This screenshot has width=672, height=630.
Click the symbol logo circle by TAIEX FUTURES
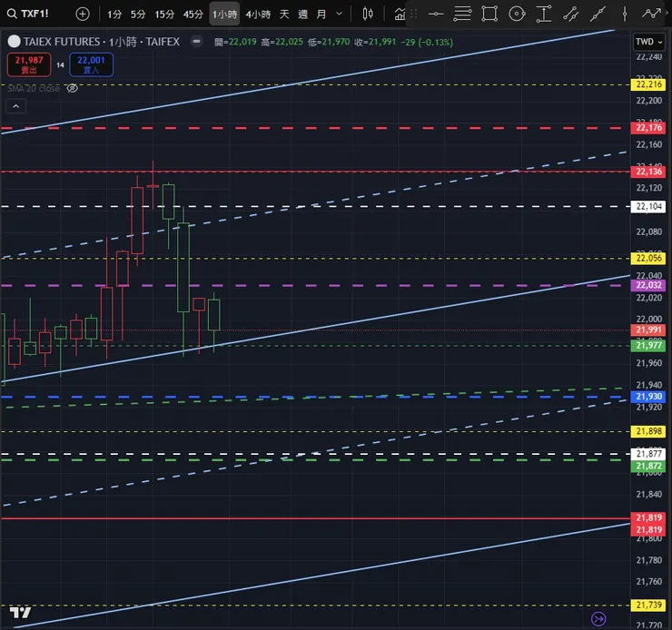(14, 42)
